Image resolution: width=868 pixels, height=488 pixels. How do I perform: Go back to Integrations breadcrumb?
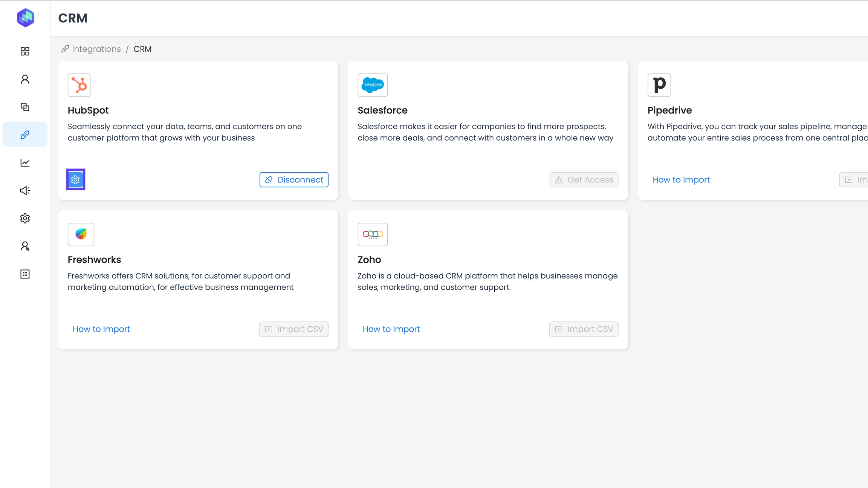point(96,49)
